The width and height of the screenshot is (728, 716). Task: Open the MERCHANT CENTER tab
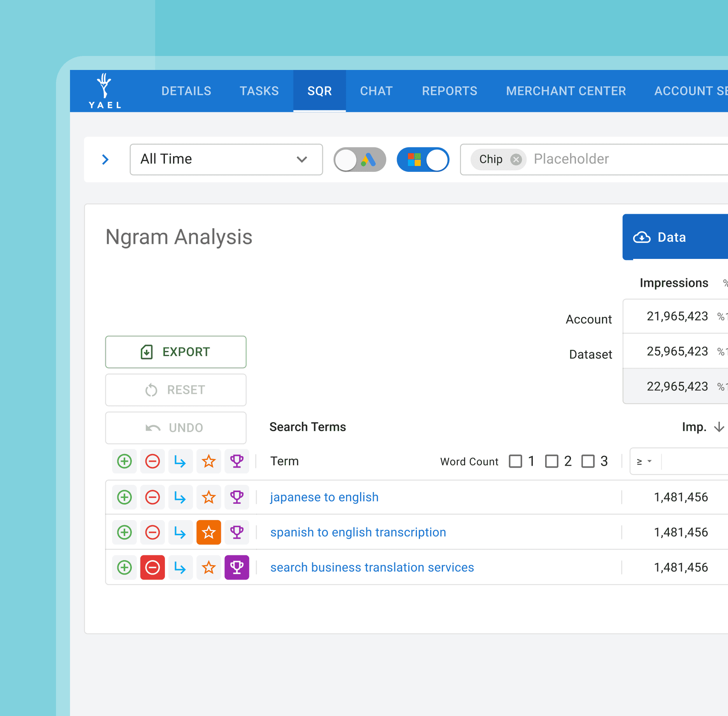pos(566,91)
